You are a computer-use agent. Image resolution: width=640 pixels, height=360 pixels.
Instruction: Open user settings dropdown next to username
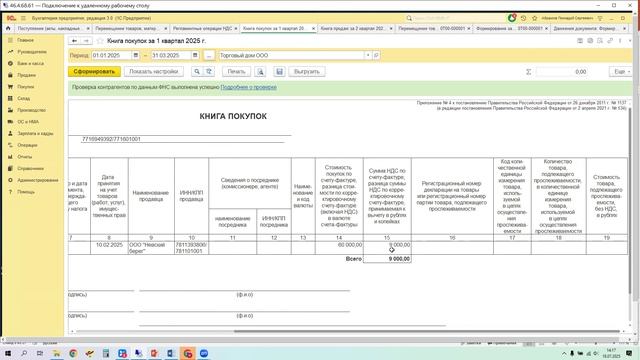tap(600, 18)
